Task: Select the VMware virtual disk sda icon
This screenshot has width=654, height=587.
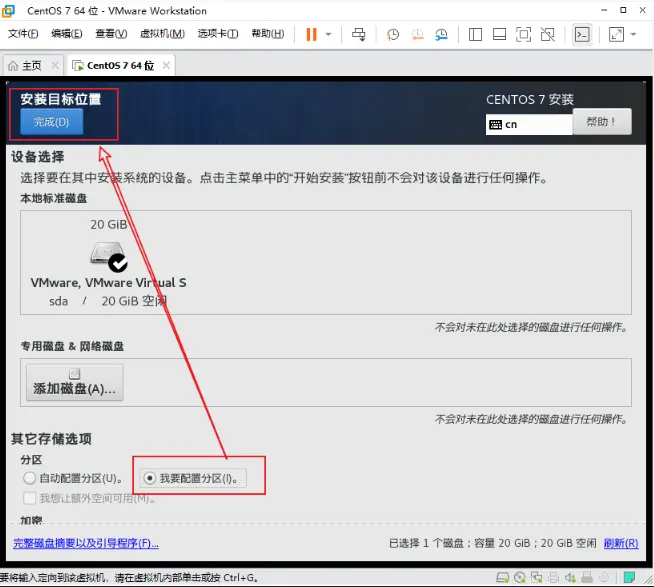Action: (x=108, y=256)
